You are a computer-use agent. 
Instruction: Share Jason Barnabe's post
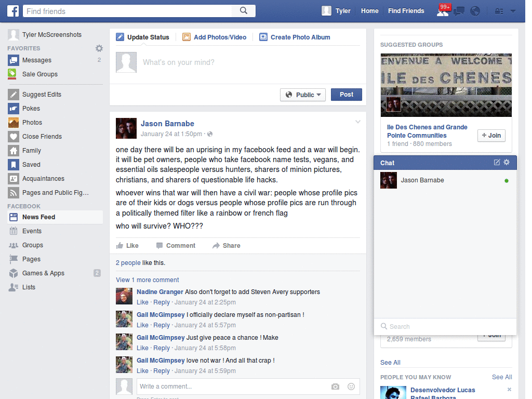click(x=227, y=246)
